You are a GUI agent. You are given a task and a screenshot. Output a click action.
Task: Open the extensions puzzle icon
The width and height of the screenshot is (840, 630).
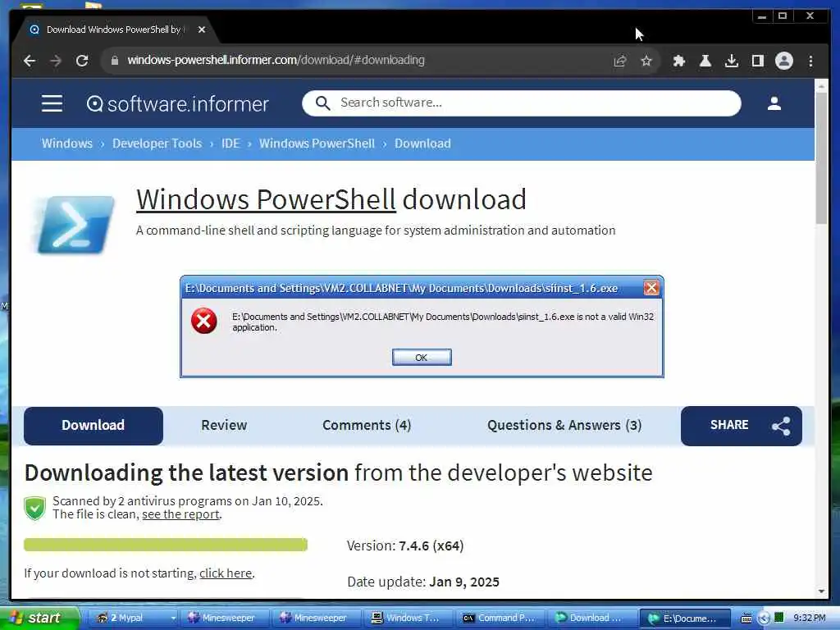click(x=678, y=61)
